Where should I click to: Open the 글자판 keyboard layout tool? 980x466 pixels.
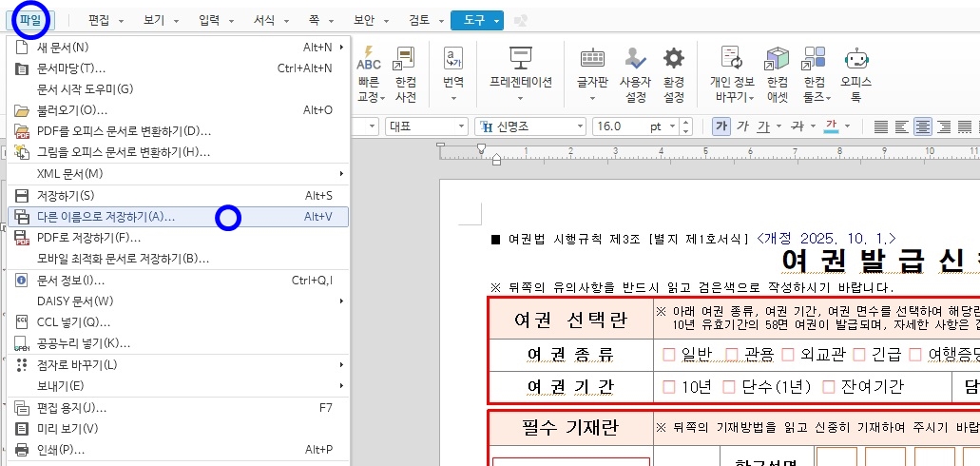pyautogui.click(x=592, y=74)
